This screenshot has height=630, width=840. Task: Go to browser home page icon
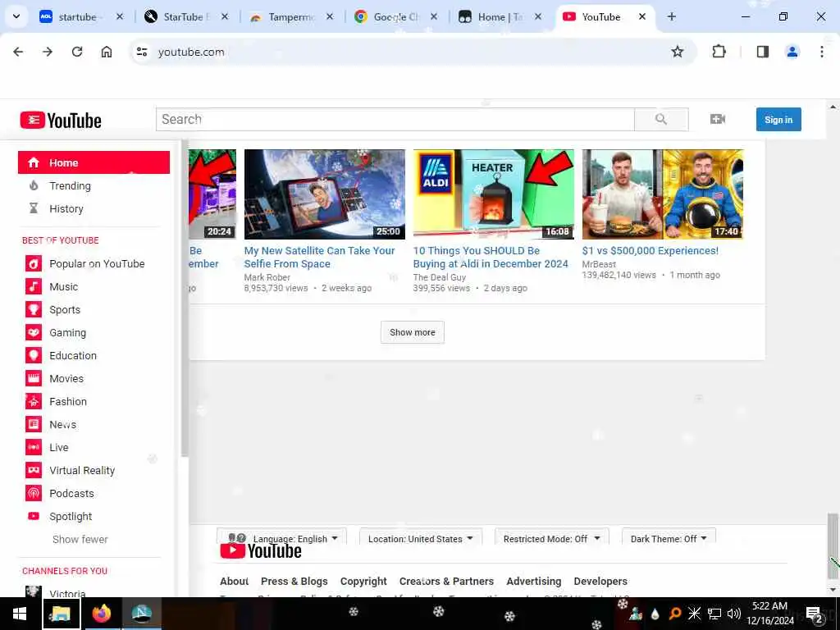[107, 52]
